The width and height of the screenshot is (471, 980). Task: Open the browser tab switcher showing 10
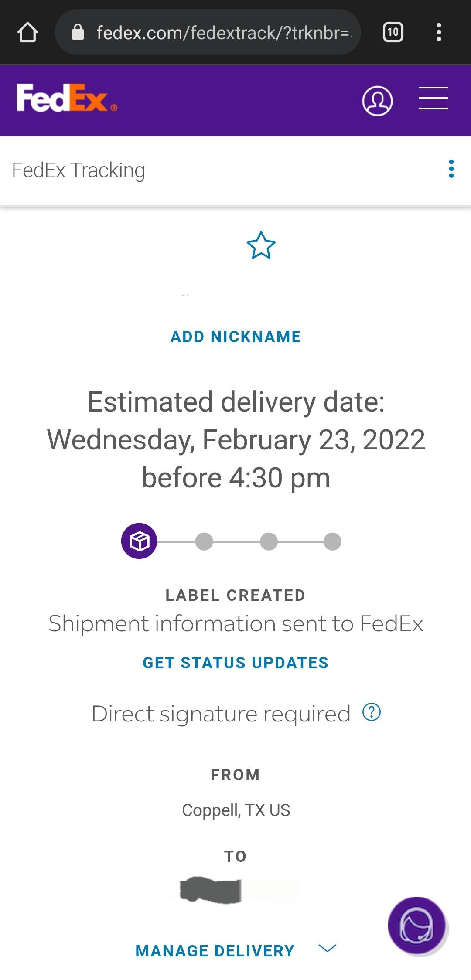pyautogui.click(x=393, y=32)
